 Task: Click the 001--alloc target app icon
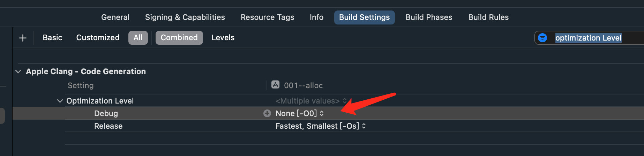coord(276,85)
